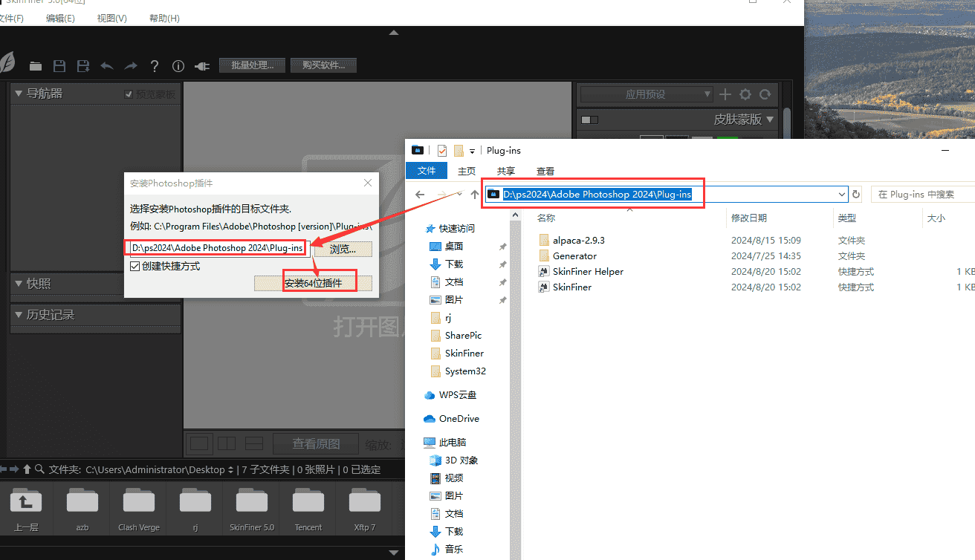This screenshot has height=560, width=975.
Task: Open Explorer address bar history dropdown
Action: coord(842,195)
